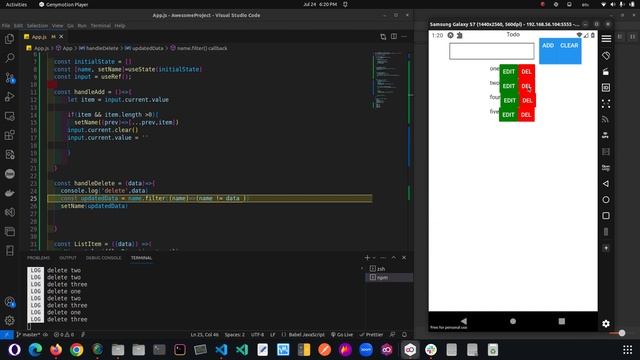Open the Docker whale icon view
This screenshot has height=360, width=640.
pyautogui.click(x=9, y=193)
